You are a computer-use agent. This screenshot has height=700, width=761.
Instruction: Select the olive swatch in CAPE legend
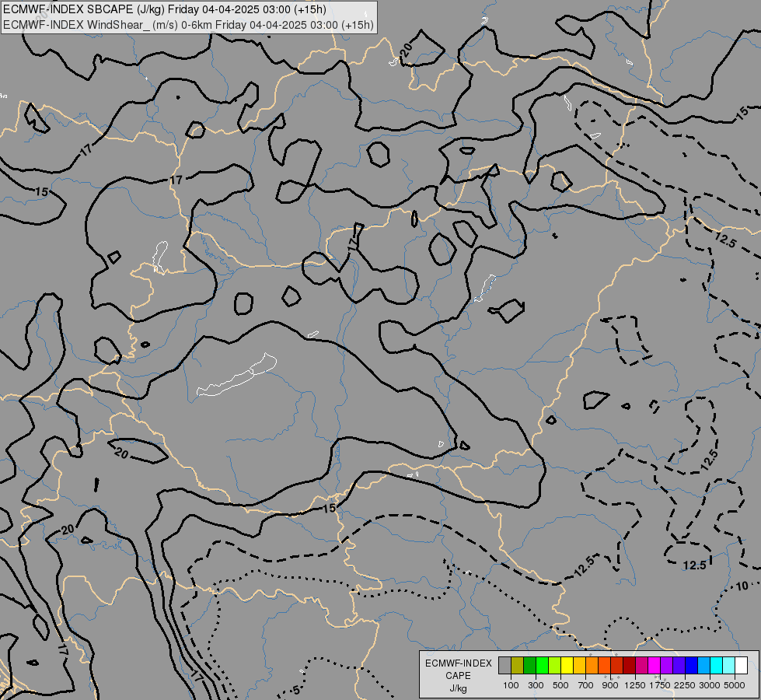pos(518,665)
